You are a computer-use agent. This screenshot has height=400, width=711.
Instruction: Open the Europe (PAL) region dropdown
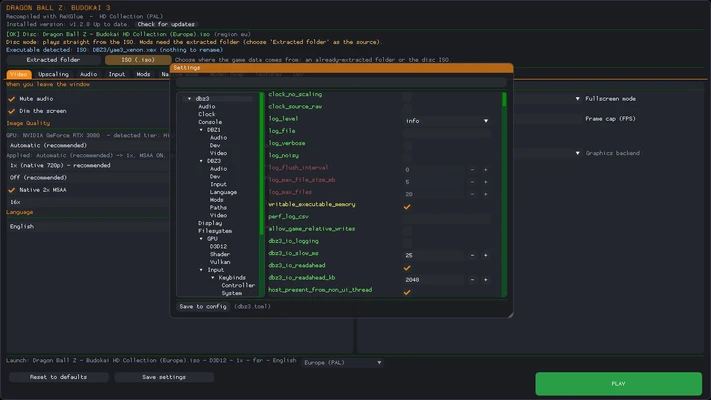point(342,363)
